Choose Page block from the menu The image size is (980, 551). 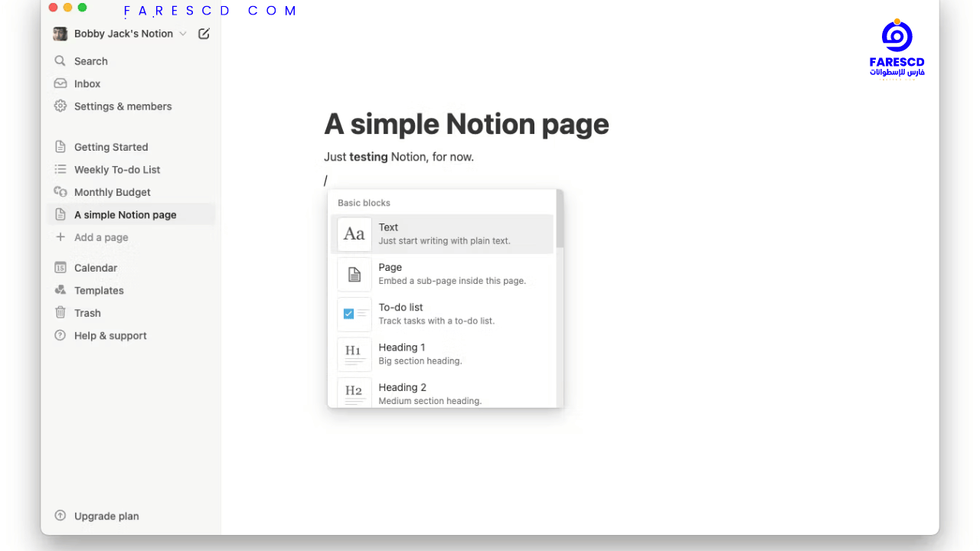pyautogui.click(x=442, y=274)
